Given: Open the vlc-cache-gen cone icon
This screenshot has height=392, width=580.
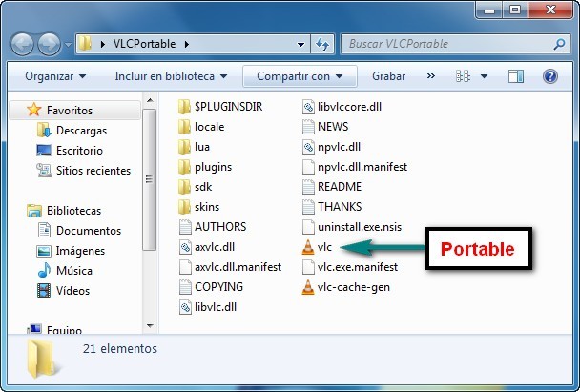Looking at the screenshot, I should click(308, 287).
